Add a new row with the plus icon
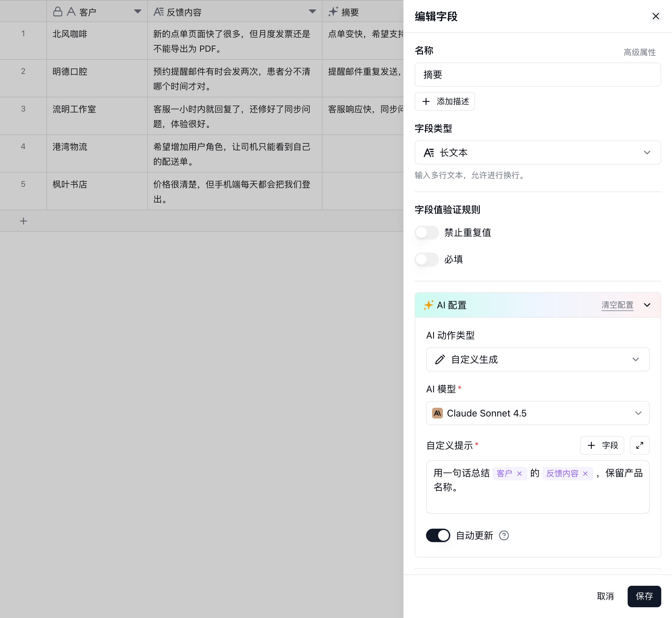The image size is (672, 618). pyautogui.click(x=24, y=221)
